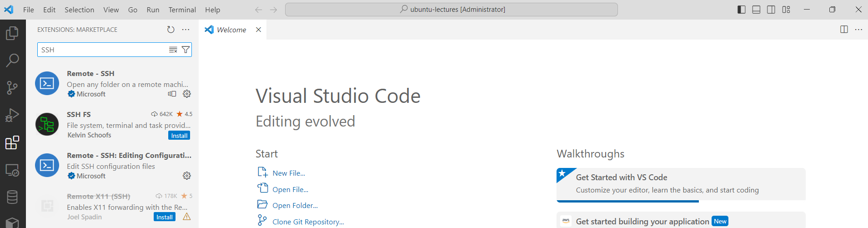
Task: Select the Welcome tab
Action: (x=232, y=30)
